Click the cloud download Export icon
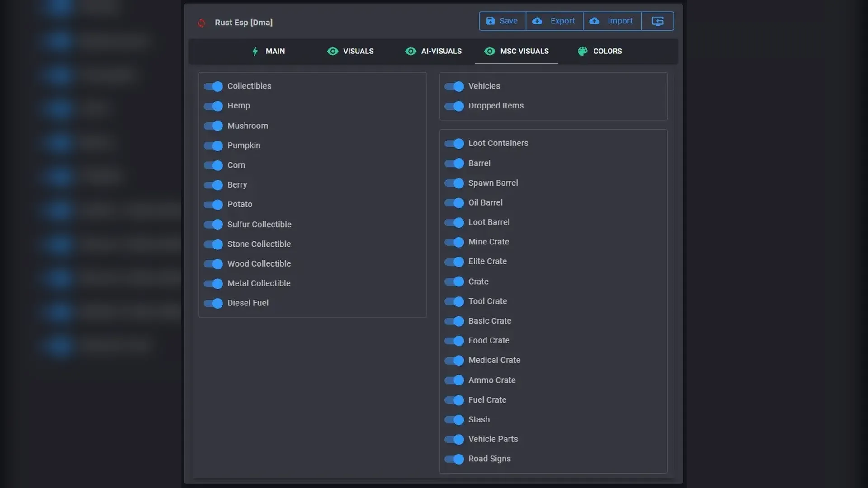 click(x=537, y=21)
